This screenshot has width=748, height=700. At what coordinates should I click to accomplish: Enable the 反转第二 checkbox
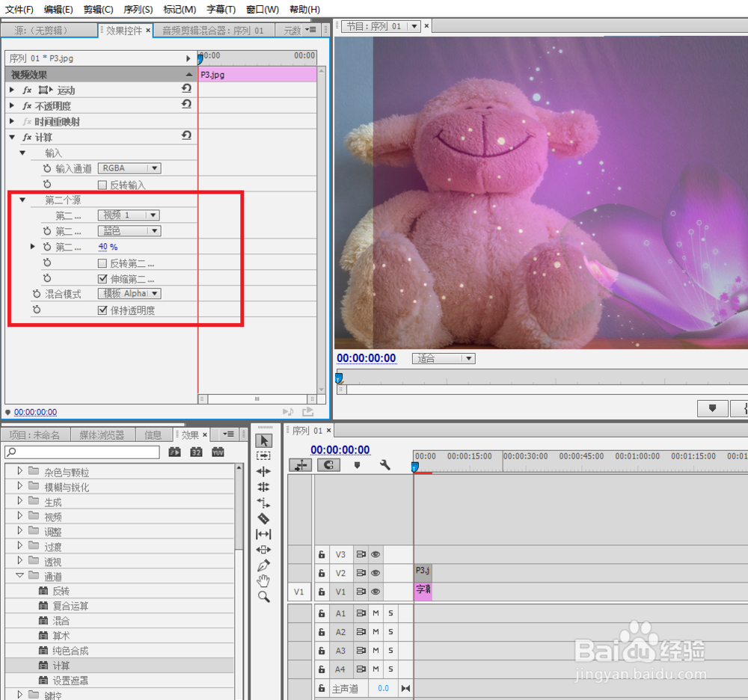click(102, 263)
